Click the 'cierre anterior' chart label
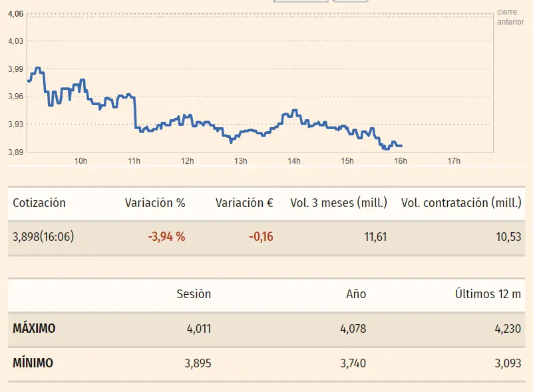The width and height of the screenshot is (533, 392). (510, 17)
